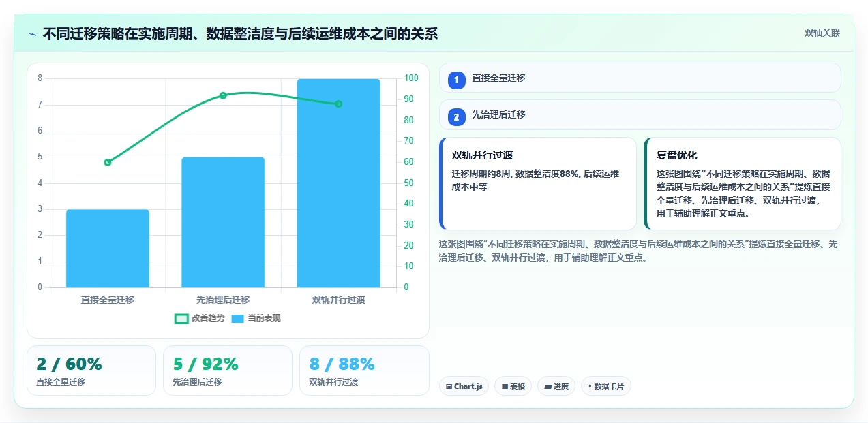Click the trend line point at 92
868x423 pixels.
point(223,95)
